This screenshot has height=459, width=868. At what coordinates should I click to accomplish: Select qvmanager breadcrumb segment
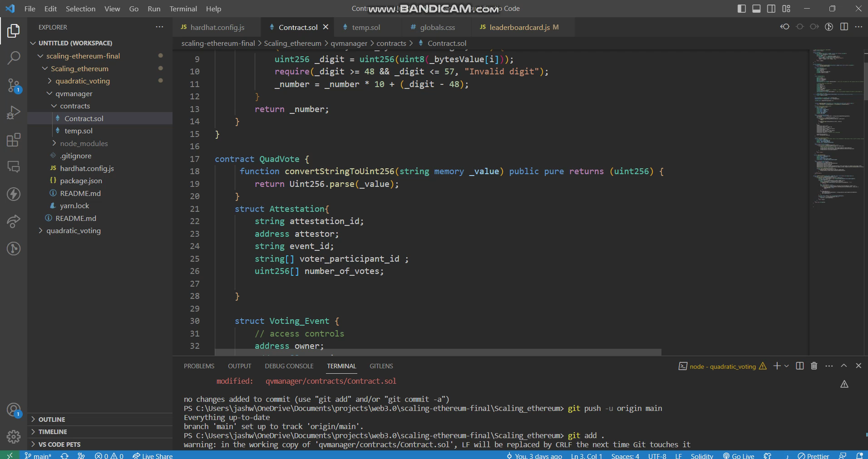(349, 43)
